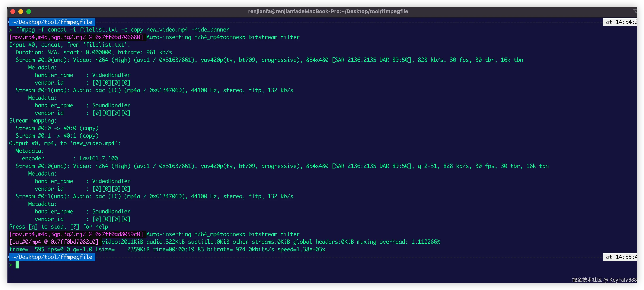Click the red close window button
Viewport: 644px width, 290px height.
click(x=13, y=12)
